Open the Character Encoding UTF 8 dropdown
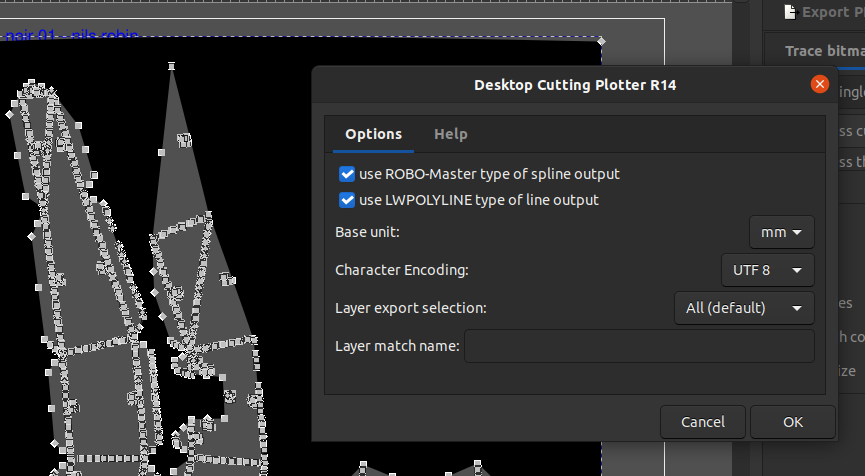This screenshot has height=476, width=865. (767, 270)
